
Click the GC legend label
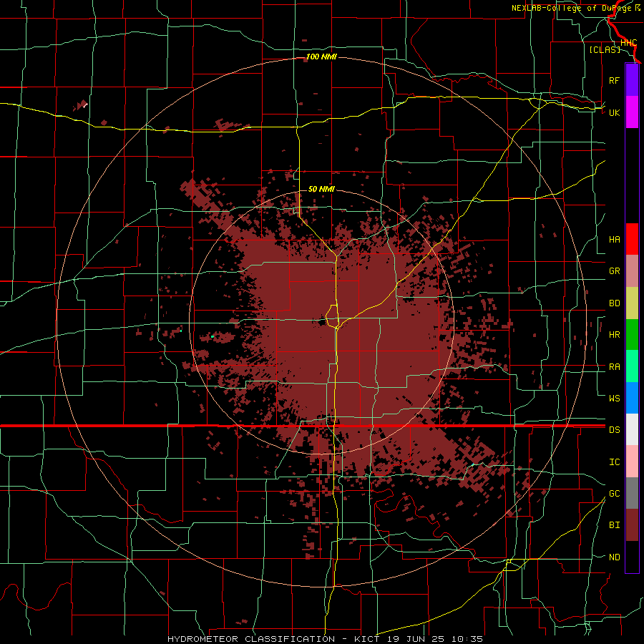click(614, 494)
